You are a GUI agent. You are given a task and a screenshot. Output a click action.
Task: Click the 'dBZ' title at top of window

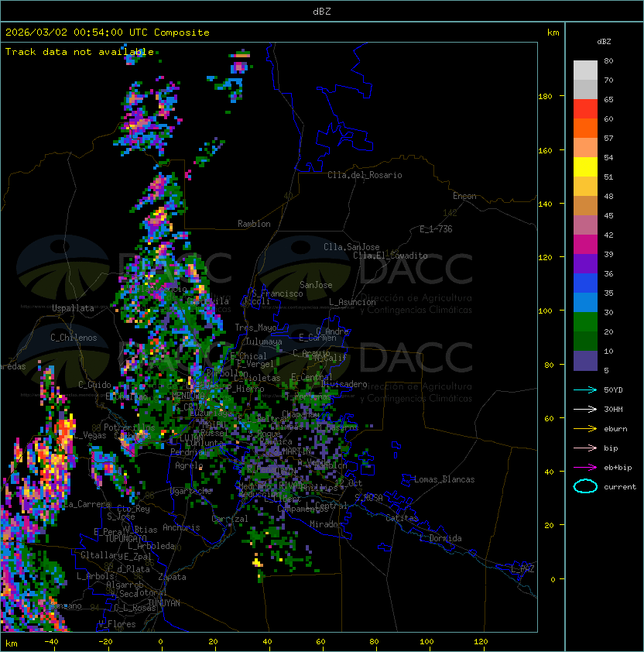[x=322, y=11]
